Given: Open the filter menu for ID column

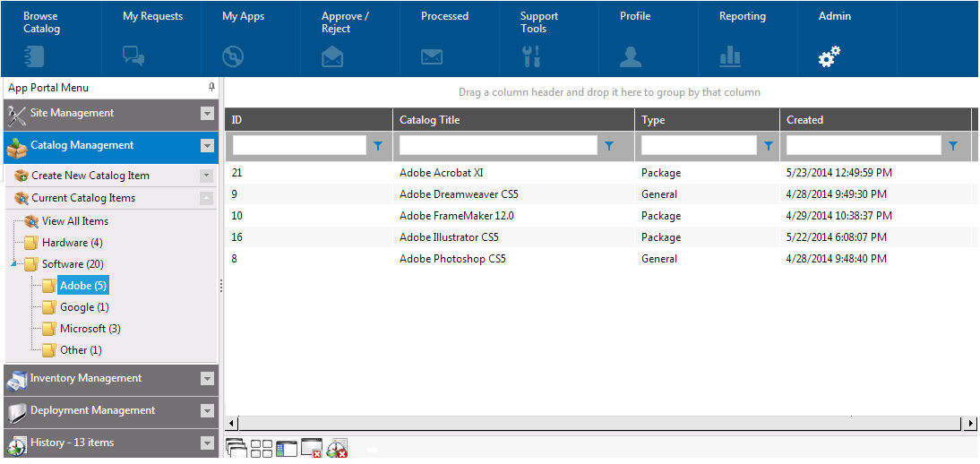Looking at the screenshot, I should click(x=377, y=145).
